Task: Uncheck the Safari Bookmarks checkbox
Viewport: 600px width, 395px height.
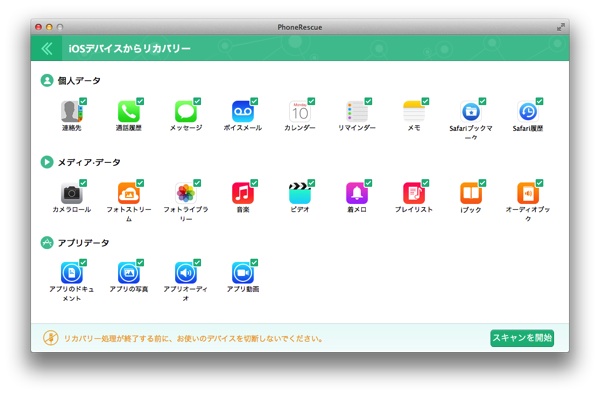Action: click(482, 101)
